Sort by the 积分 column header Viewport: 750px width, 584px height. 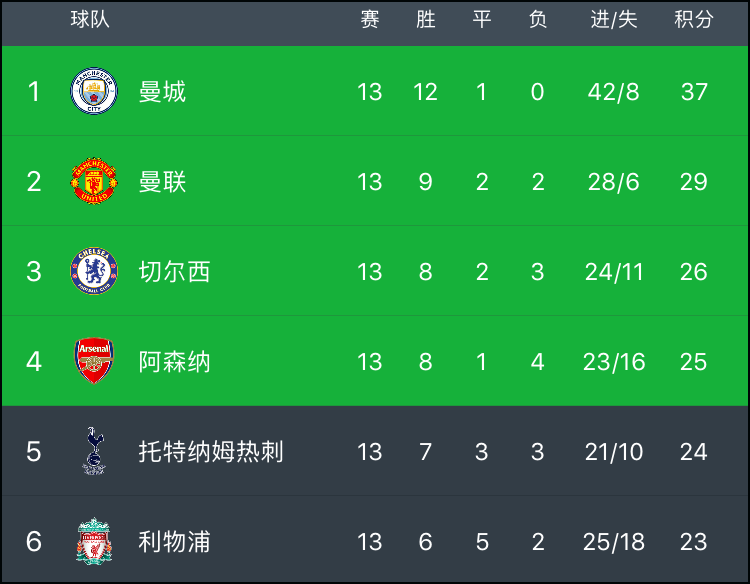point(694,20)
